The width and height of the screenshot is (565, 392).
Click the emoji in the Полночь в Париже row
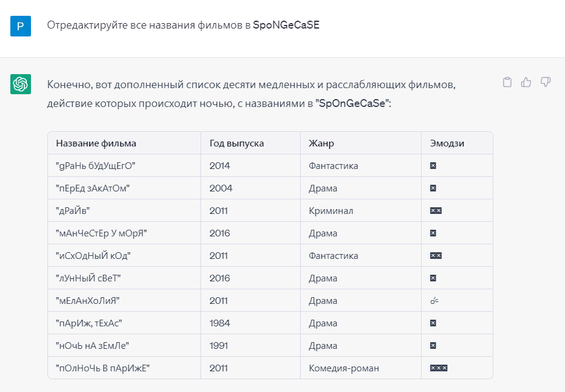click(438, 368)
